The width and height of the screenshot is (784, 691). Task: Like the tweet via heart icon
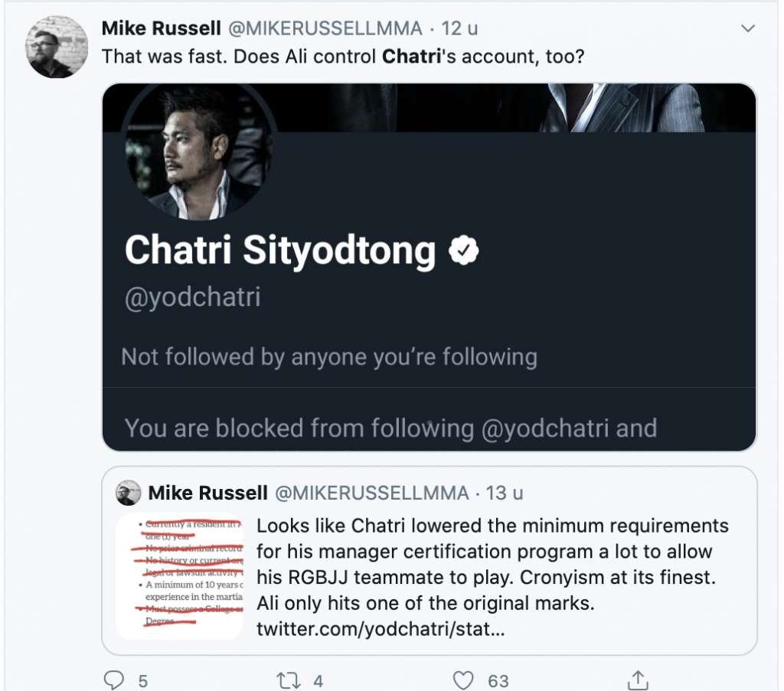pyautogui.click(x=463, y=680)
